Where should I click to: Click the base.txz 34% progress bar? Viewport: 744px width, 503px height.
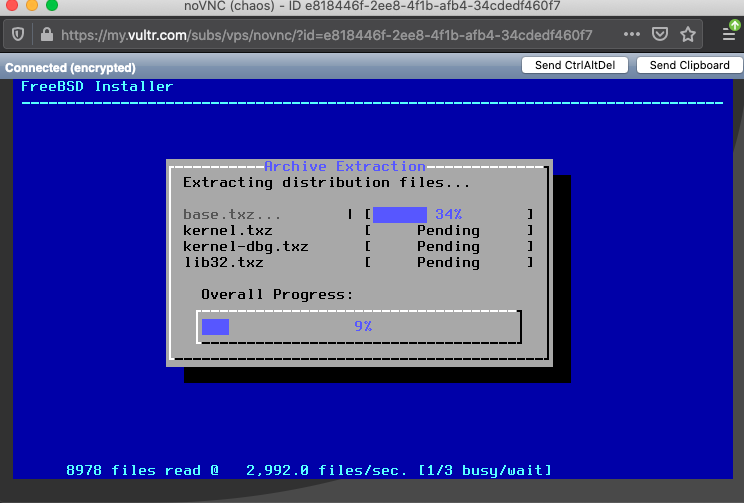pyautogui.click(x=448, y=214)
